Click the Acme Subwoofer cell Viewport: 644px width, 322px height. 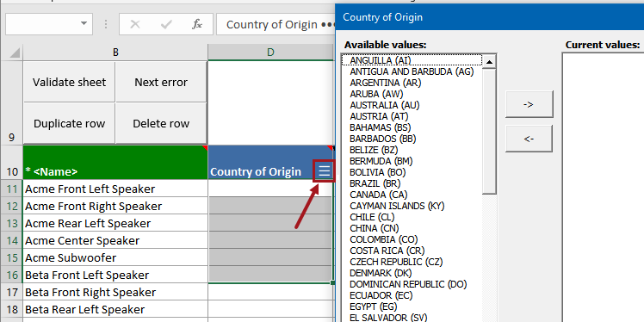(115, 257)
